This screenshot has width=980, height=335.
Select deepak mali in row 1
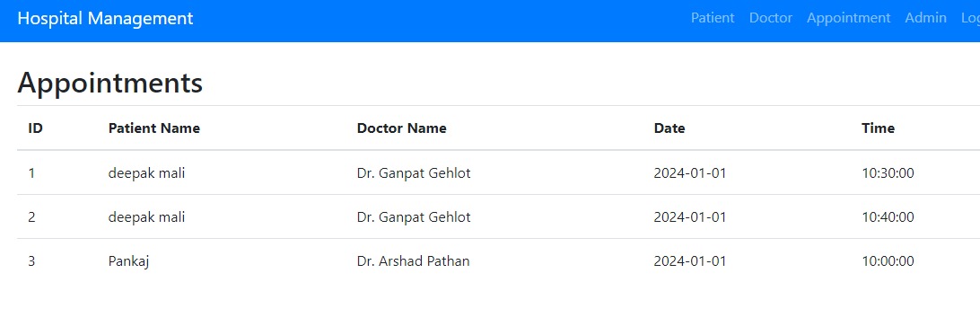coord(146,173)
